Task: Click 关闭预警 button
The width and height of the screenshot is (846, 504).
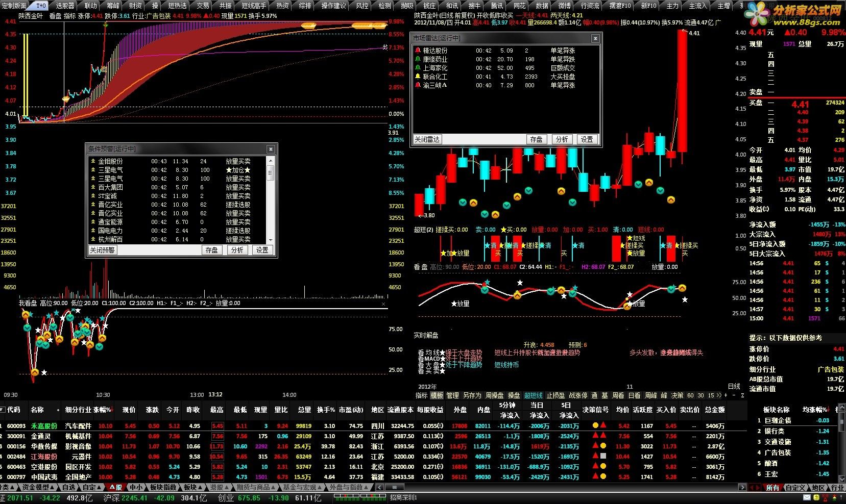Action: (102, 250)
